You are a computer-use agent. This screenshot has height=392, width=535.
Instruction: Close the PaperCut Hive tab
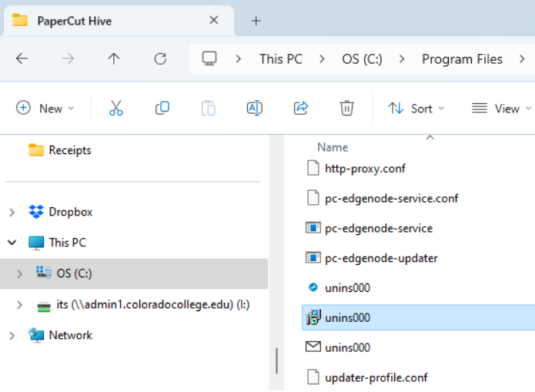tap(213, 21)
